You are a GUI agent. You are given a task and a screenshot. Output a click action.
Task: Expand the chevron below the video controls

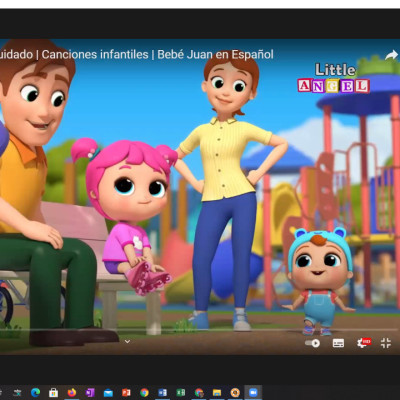click(127, 341)
